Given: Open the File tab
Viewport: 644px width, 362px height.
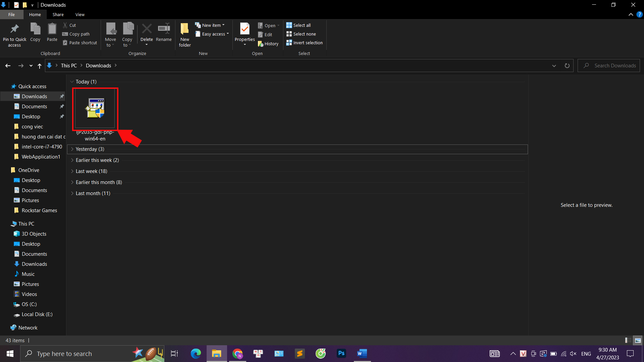Looking at the screenshot, I should [12, 14].
